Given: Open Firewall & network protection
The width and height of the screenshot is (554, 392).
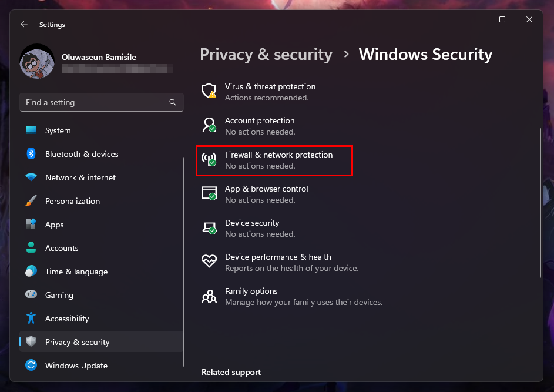Looking at the screenshot, I should pos(274,160).
